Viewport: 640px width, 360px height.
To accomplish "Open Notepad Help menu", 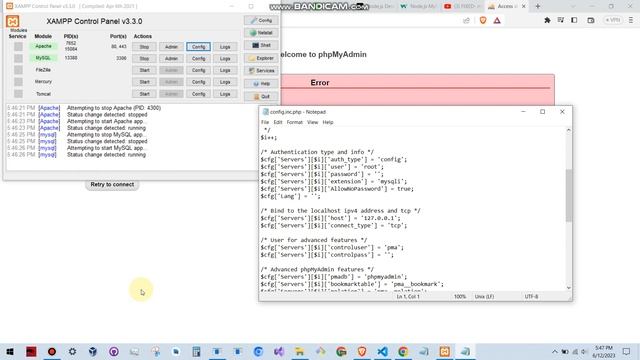I will tap(328, 122).
